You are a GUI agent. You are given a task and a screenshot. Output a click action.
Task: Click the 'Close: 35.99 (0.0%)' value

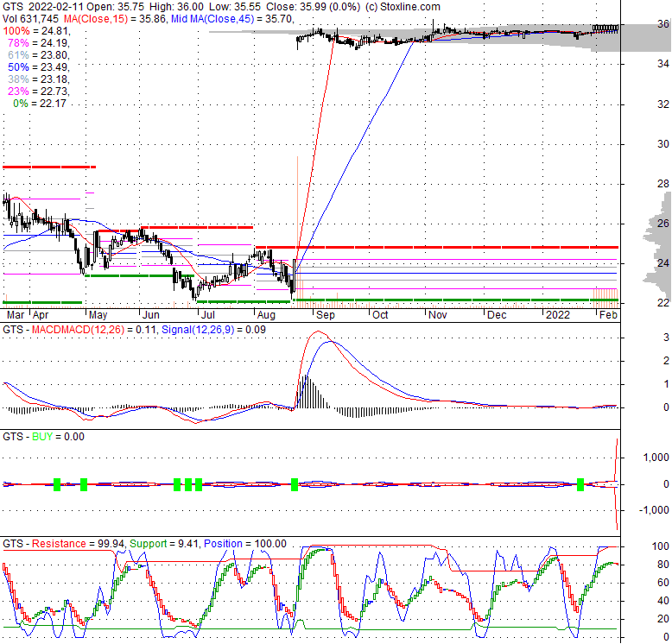(314, 7)
